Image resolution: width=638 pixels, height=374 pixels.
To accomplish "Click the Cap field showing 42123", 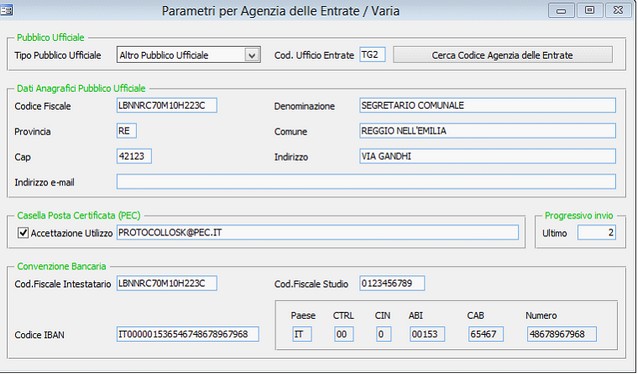I will pos(134,156).
